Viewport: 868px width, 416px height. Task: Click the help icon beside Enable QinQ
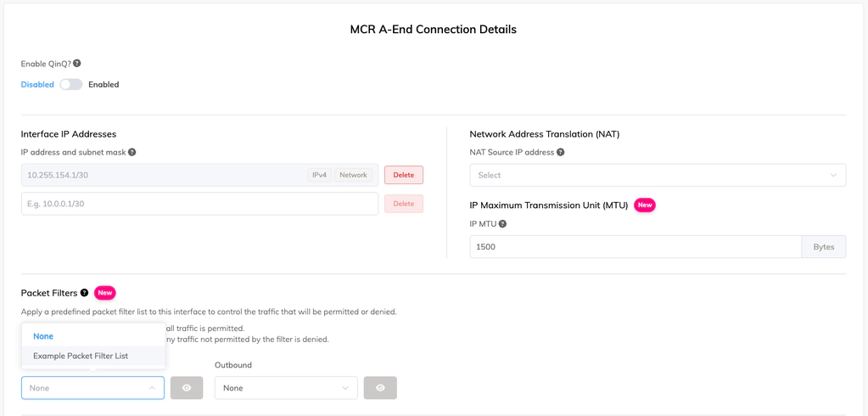[77, 64]
